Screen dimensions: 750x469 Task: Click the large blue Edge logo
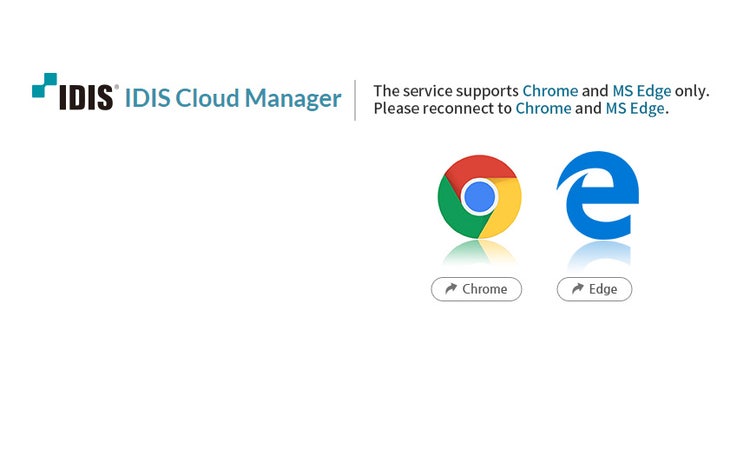coord(597,196)
